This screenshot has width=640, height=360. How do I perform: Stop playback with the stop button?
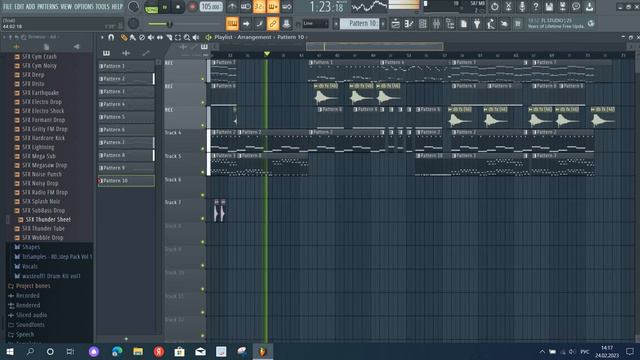tap(178, 7)
